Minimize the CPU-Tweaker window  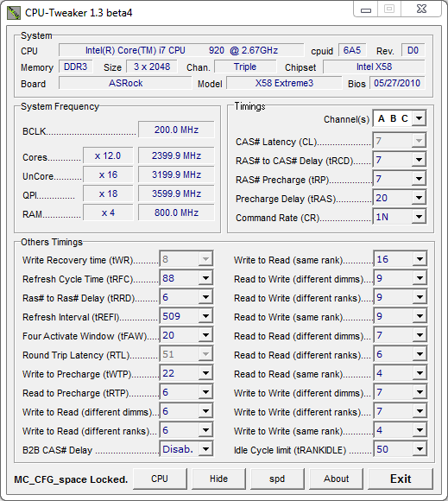click(x=366, y=10)
